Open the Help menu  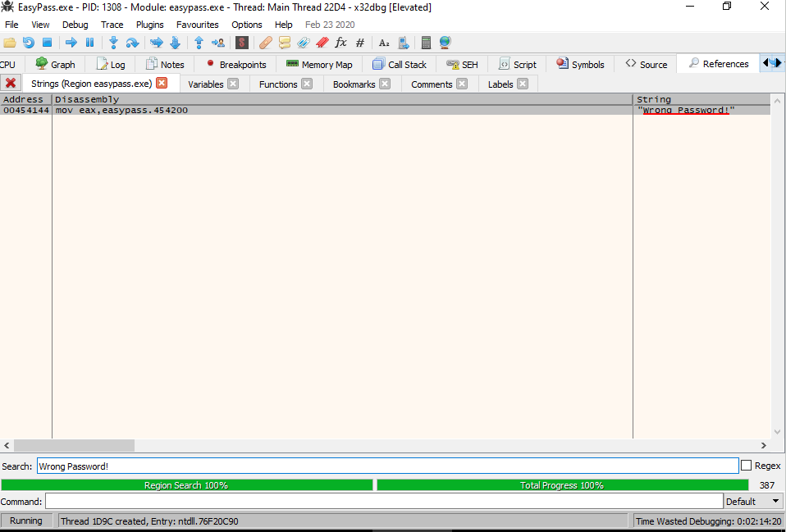283,25
